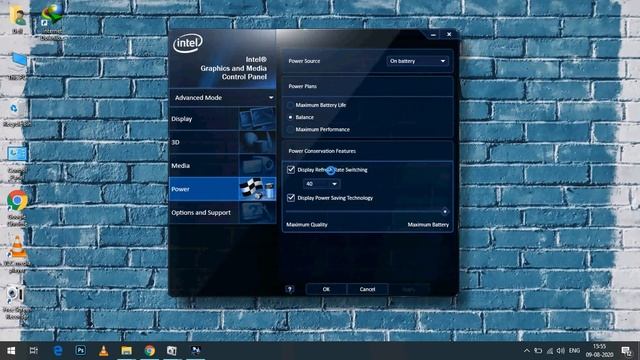This screenshot has height=360, width=640.
Task: Open the screen recorder taskbar icon
Action: point(172,351)
